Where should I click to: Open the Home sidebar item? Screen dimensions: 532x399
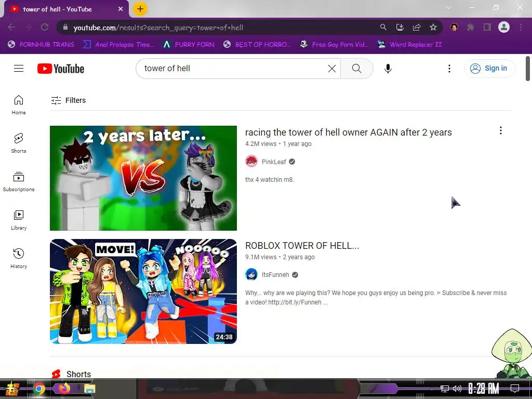tap(19, 105)
